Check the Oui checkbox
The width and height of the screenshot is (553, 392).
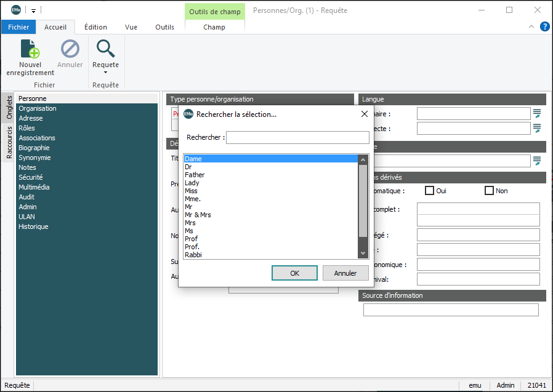(x=430, y=191)
